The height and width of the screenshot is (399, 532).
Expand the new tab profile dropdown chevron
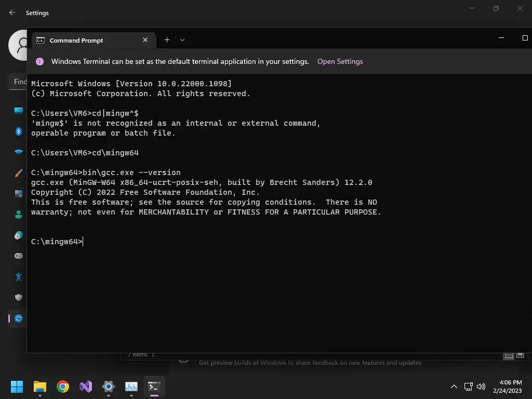coord(182,40)
